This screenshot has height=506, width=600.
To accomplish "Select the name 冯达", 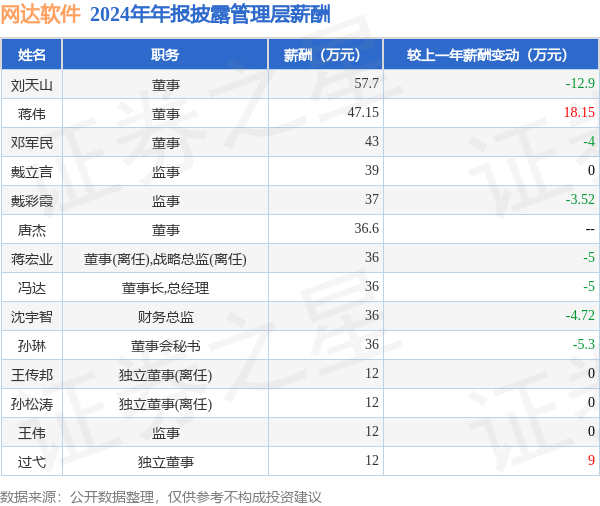I will click(x=31, y=288).
